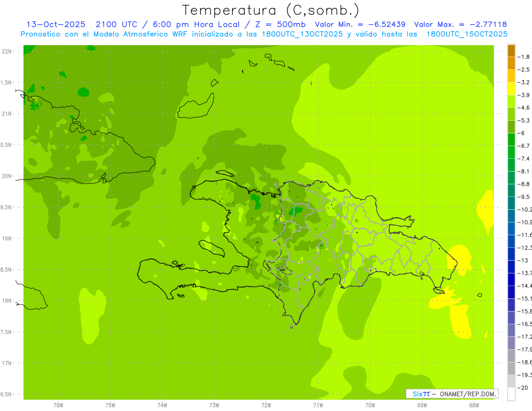Select the dark blue swatch between -13.7 and -14.4
The height and width of the screenshot is (411, 532).
coord(511,279)
